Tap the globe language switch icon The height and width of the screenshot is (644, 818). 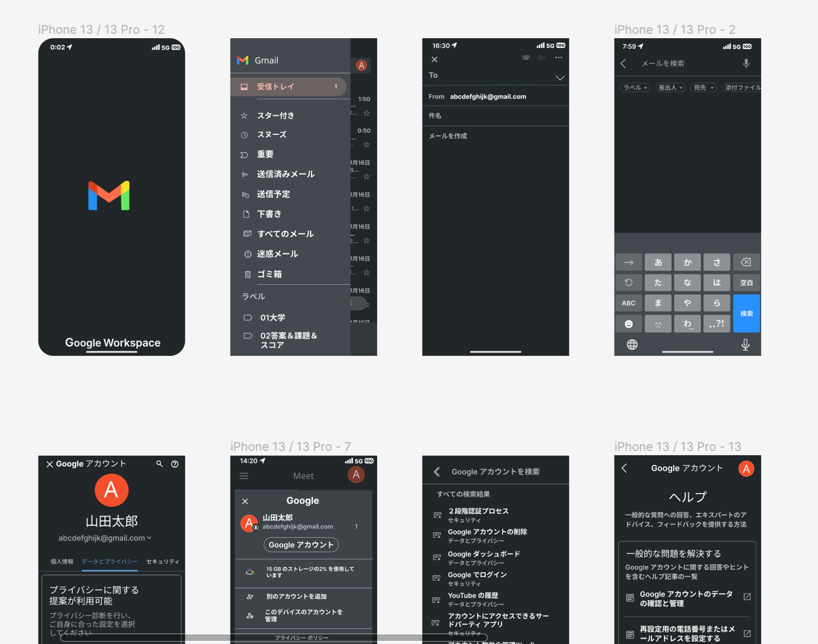632,344
